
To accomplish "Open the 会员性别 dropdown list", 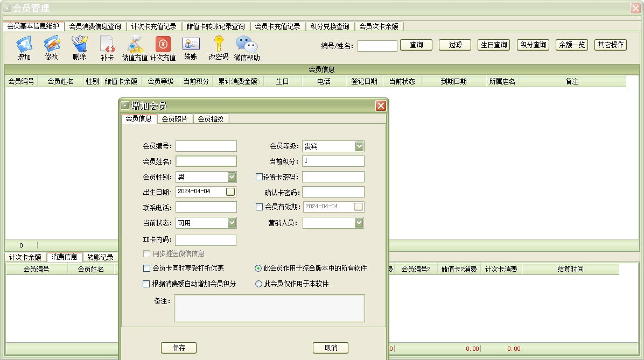I will tap(232, 177).
